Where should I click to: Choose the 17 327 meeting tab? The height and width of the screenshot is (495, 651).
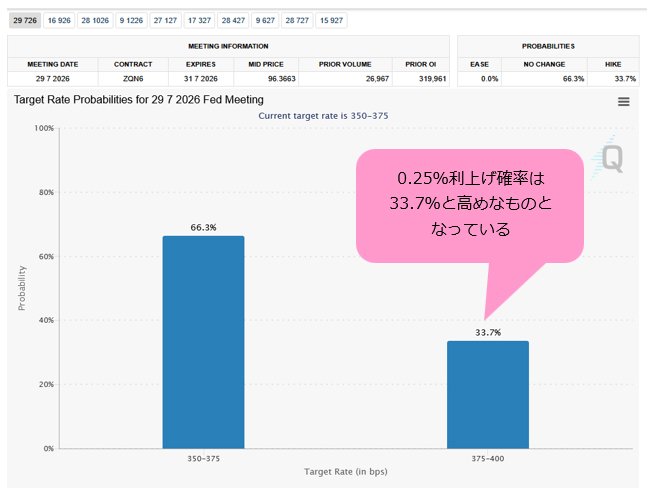(199, 20)
